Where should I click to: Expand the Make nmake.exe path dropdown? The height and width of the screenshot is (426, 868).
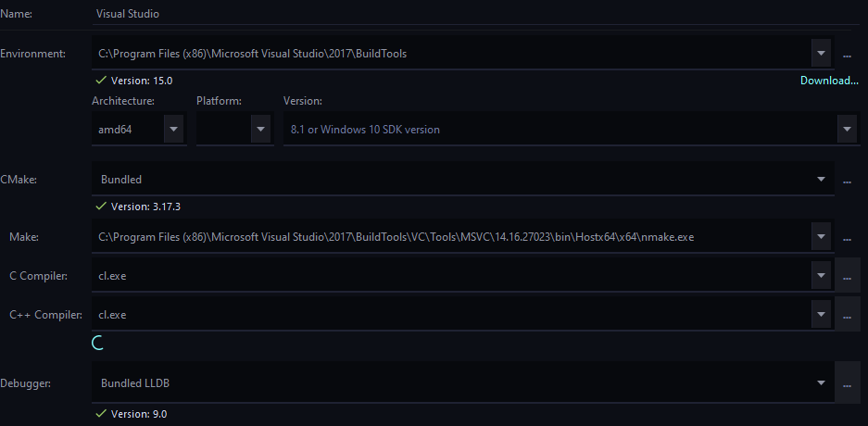point(821,238)
